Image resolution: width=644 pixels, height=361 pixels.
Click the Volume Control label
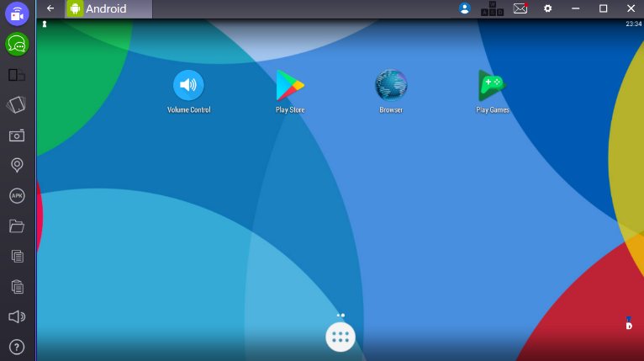point(189,109)
